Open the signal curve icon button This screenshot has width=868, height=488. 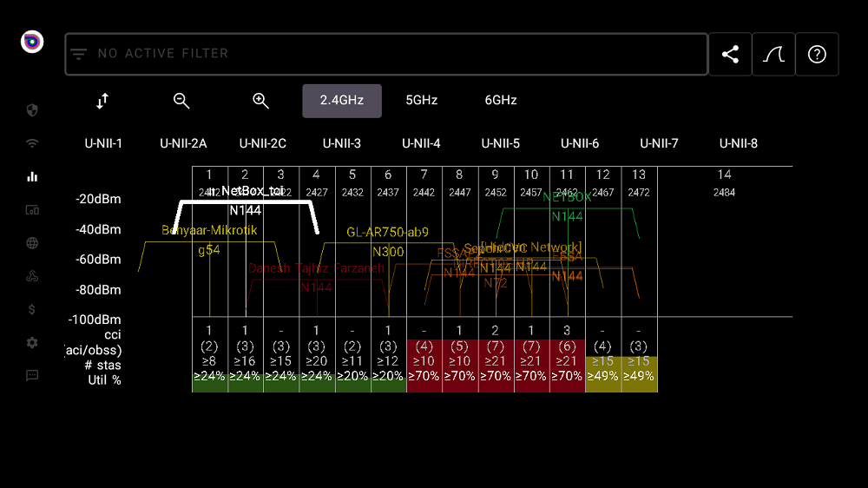[x=773, y=55]
